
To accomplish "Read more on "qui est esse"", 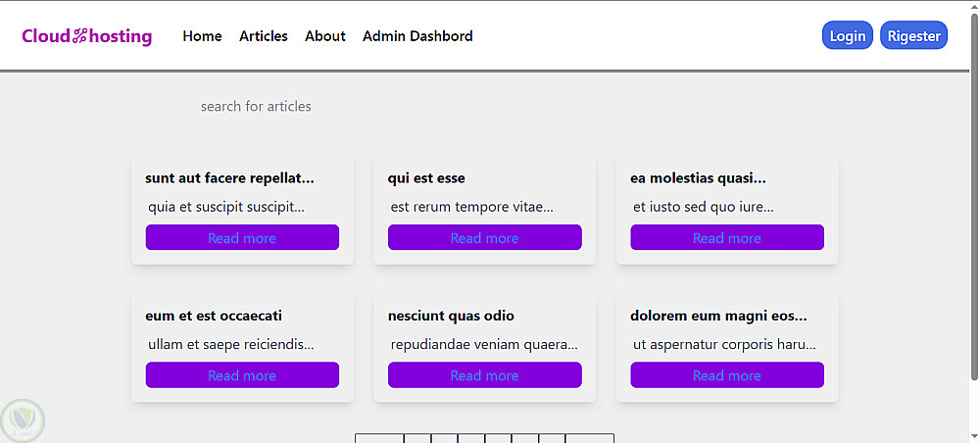I will pos(484,238).
